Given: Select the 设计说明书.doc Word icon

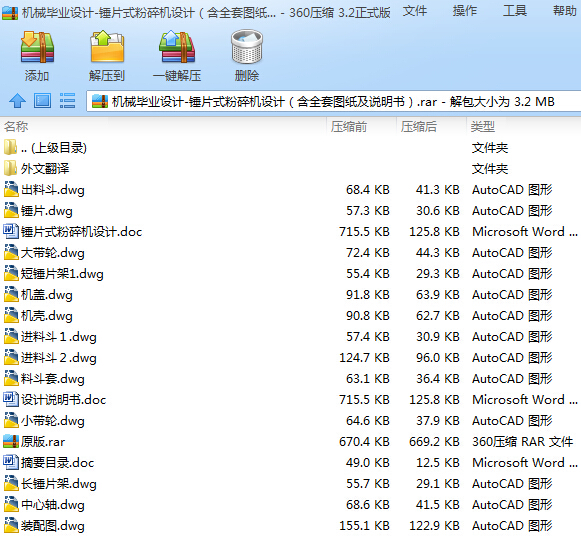Looking at the screenshot, I should click(11, 400).
